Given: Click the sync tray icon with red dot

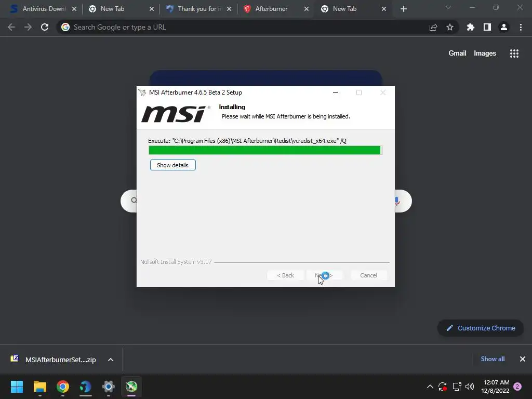Looking at the screenshot, I should click(443, 387).
